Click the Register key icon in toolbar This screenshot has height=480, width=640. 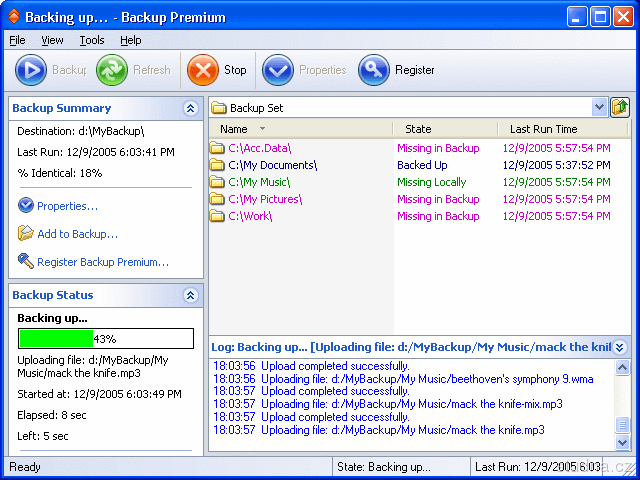(x=373, y=70)
